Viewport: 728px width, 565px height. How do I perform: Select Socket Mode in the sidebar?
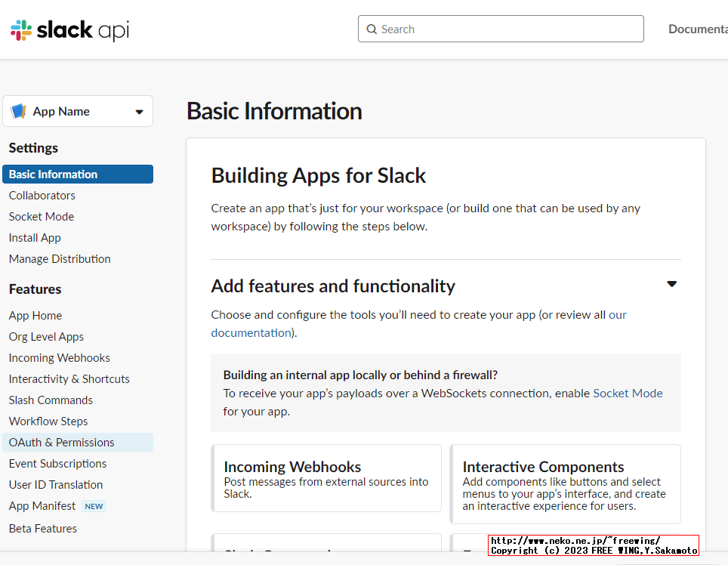point(41,216)
